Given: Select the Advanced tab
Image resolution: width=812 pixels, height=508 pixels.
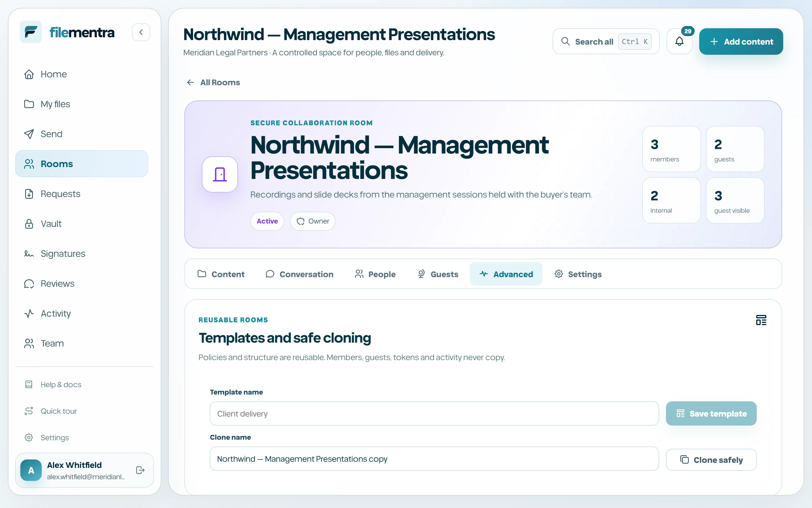Looking at the screenshot, I should (506, 274).
